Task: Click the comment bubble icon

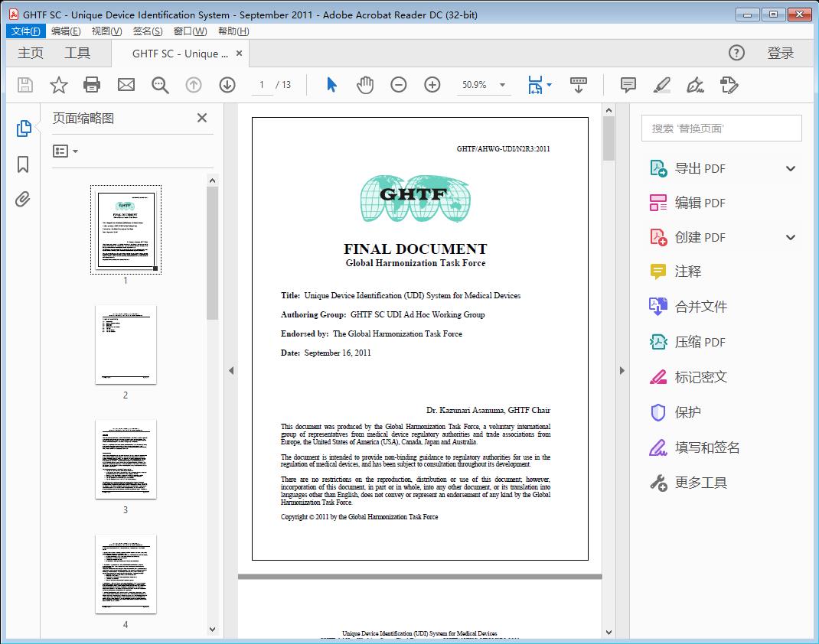Action: coord(627,85)
